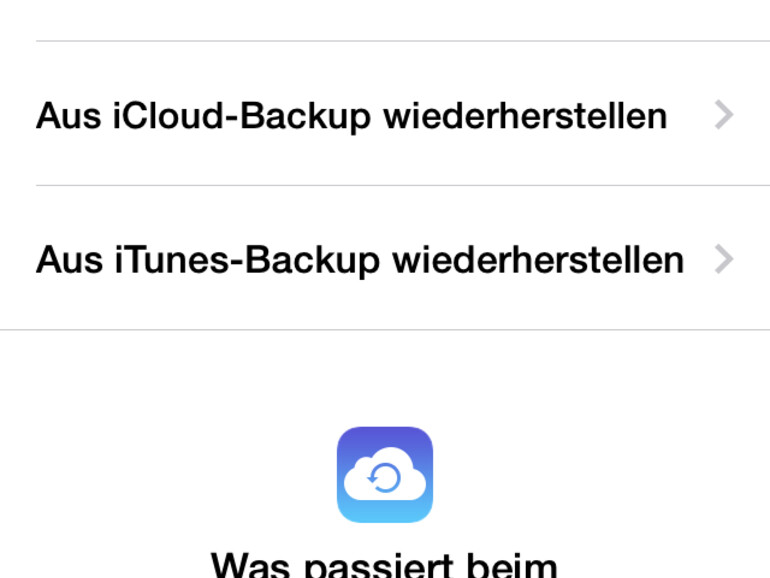
Task: Click the word "passiert" in the heading
Action: tap(379, 566)
